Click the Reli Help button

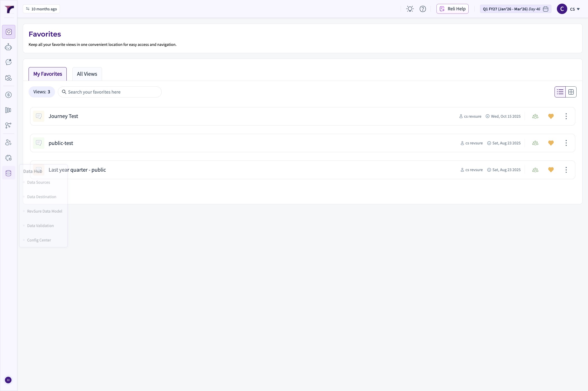(x=452, y=9)
